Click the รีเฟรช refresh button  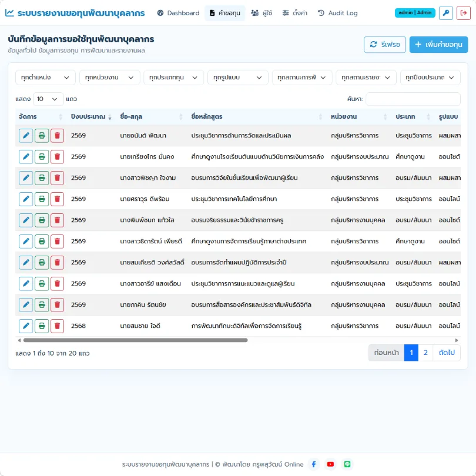(385, 44)
